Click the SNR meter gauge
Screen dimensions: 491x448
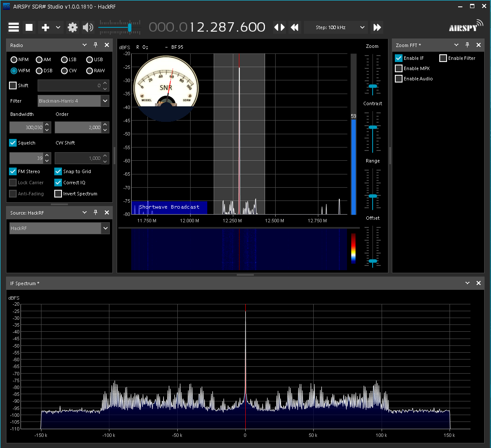click(166, 88)
